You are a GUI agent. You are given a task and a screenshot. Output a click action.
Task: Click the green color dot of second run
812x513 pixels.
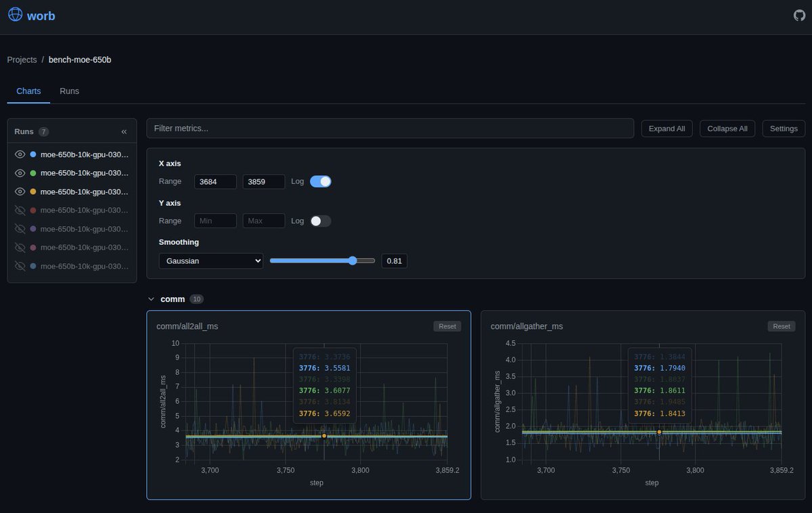pos(33,173)
